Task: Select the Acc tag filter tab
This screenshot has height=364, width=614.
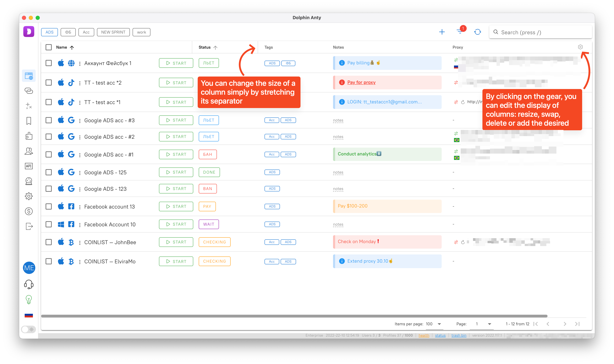Action: 86,32
